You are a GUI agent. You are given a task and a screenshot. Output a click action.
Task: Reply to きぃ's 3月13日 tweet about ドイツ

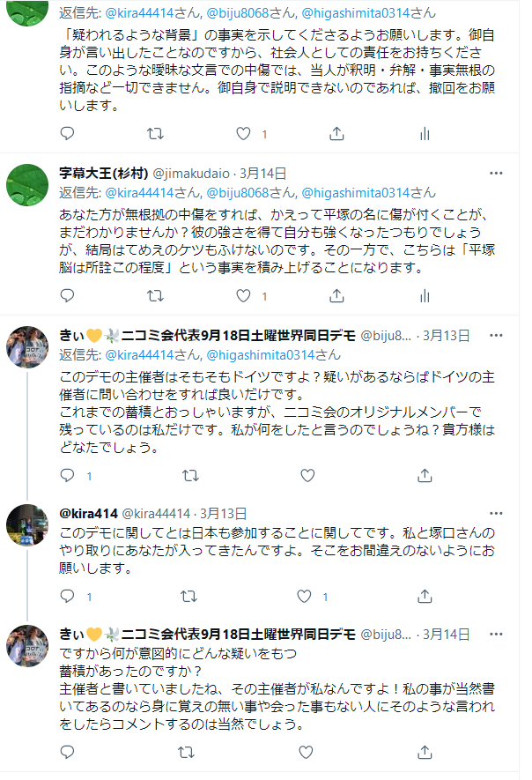(68, 475)
